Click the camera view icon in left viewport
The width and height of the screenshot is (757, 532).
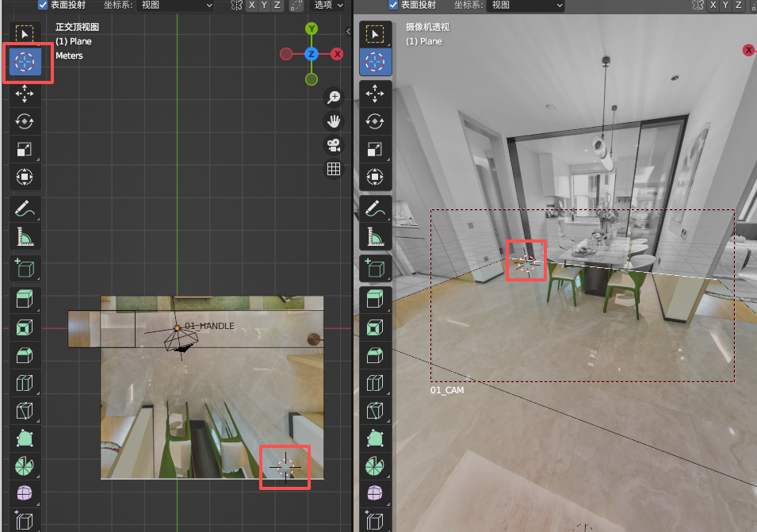click(334, 145)
